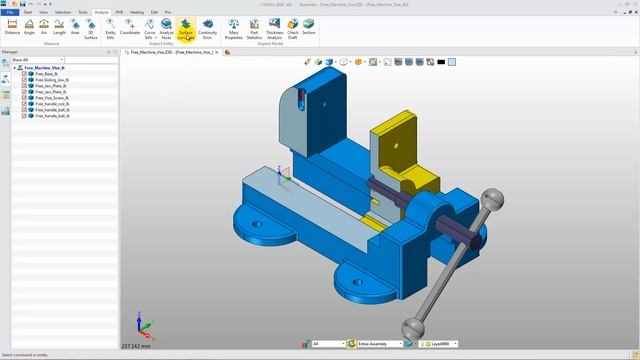The image size is (640, 360).
Task: Toggle visibility checkbox for Free_Vise_Screw
Action: [x=24, y=98]
